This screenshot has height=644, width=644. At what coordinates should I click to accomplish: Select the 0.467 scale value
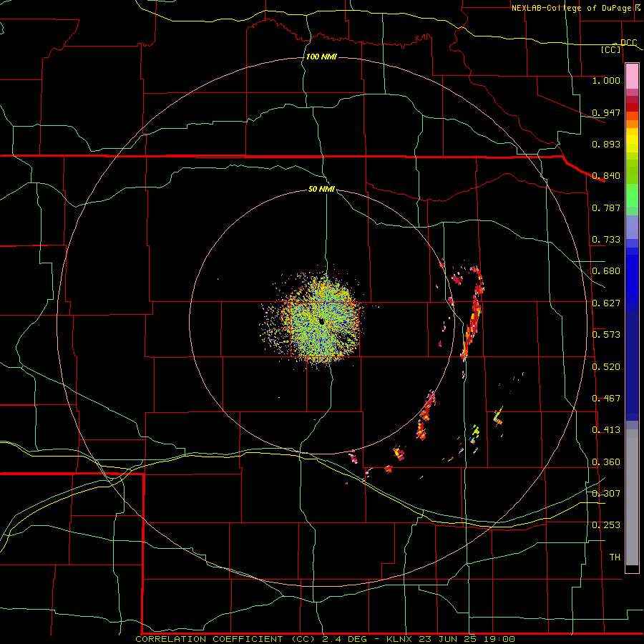[606, 399]
